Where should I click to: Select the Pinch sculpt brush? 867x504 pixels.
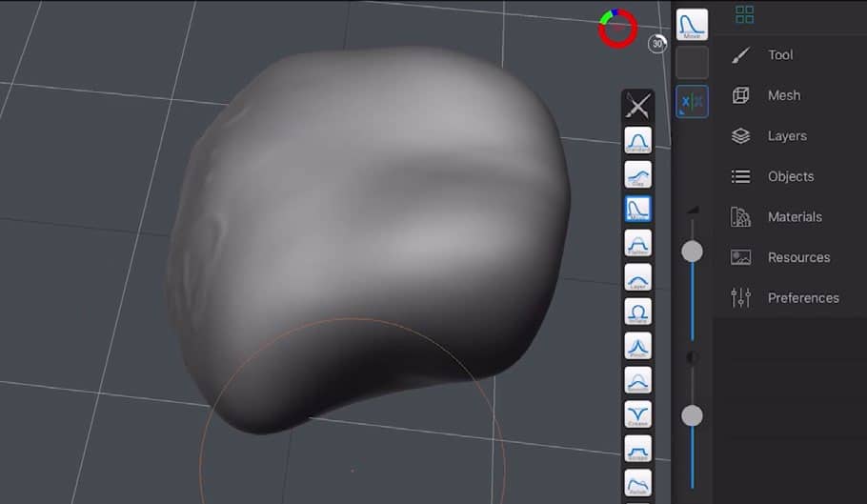coord(637,346)
